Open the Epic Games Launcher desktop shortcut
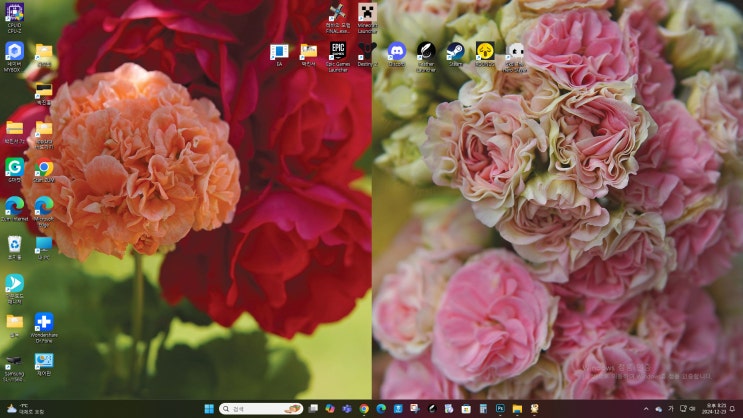 pos(338,56)
